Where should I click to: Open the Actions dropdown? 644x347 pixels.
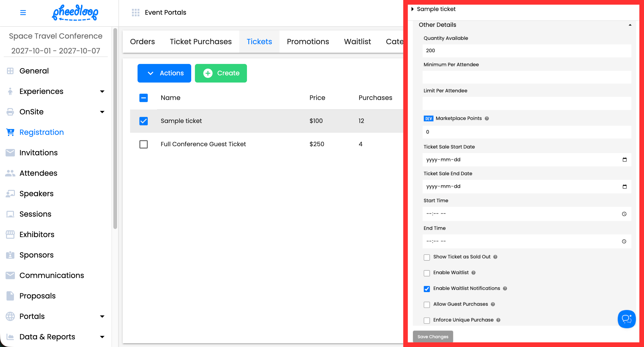(164, 73)
